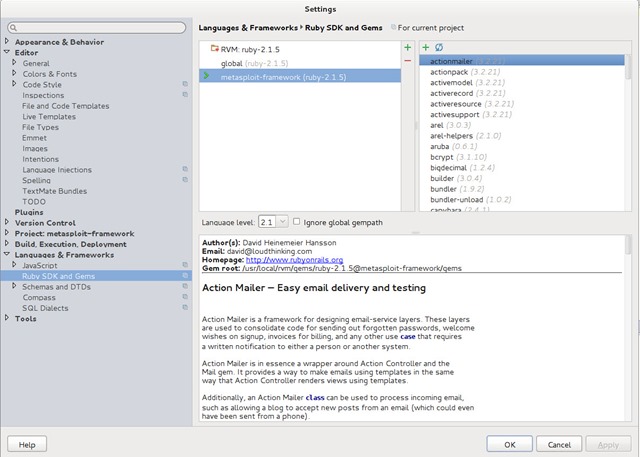Select RVM: ruby-2.1.5 SDK entry
The height and width of the screenshot is (457, 640).
[300, 49]
